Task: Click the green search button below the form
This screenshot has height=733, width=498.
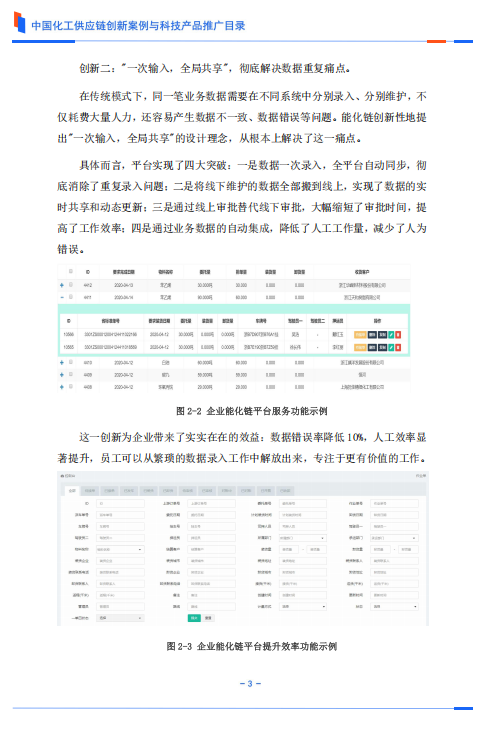Action: [x=194, y=618]
